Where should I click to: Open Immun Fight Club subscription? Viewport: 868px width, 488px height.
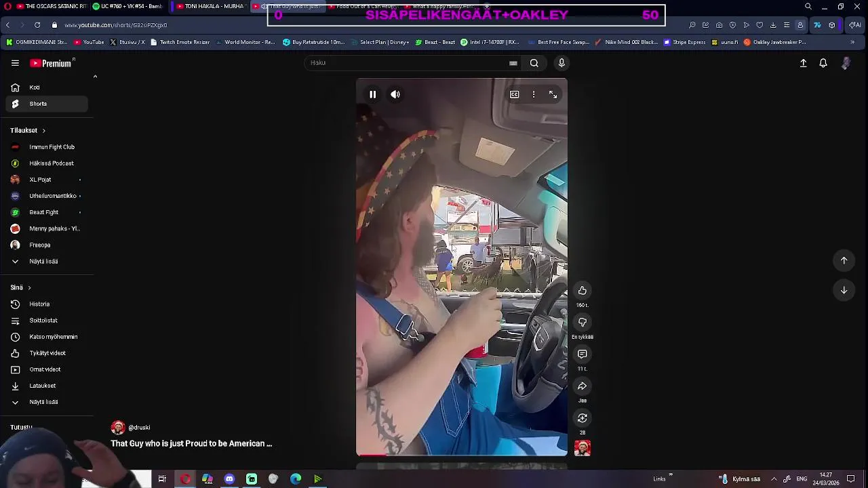(x=47, y=147)
